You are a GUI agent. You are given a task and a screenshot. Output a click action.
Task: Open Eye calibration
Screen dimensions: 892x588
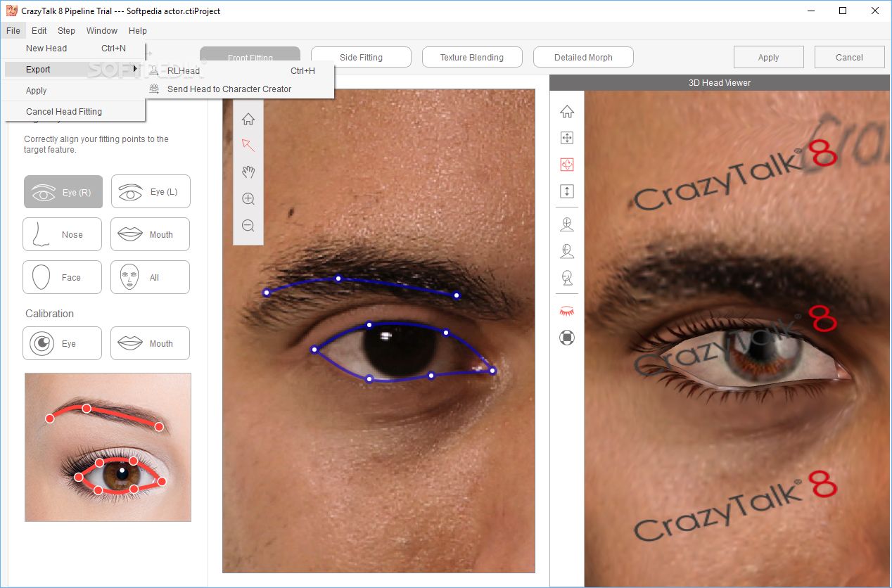(x=62, y=343)
